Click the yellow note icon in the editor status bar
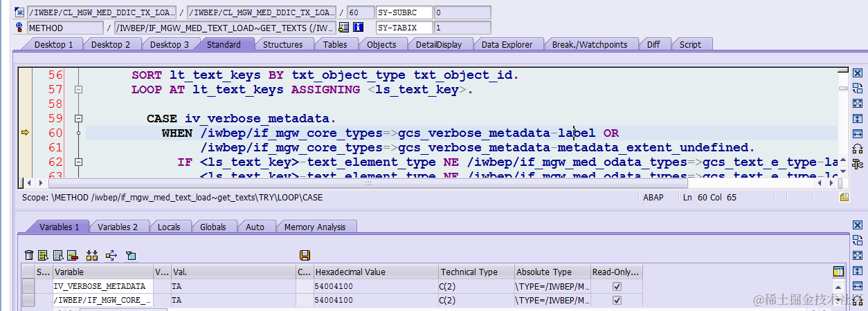This screenshot has height=311, width=868. 844,198
